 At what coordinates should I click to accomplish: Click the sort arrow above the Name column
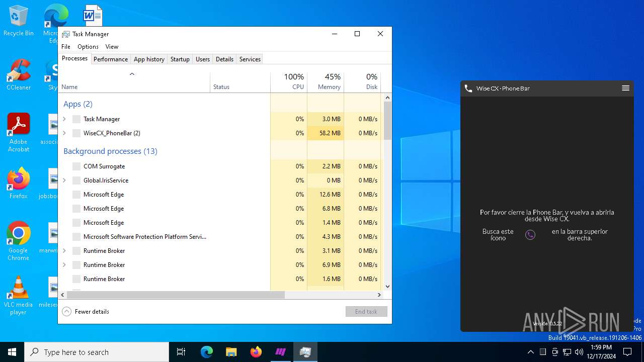132,74
